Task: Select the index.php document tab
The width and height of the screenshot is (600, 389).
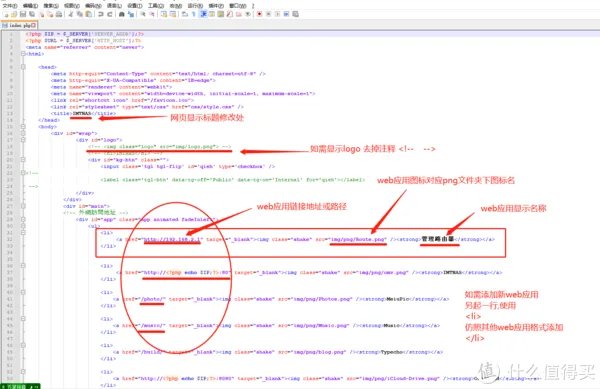Action: coord(19,25)
